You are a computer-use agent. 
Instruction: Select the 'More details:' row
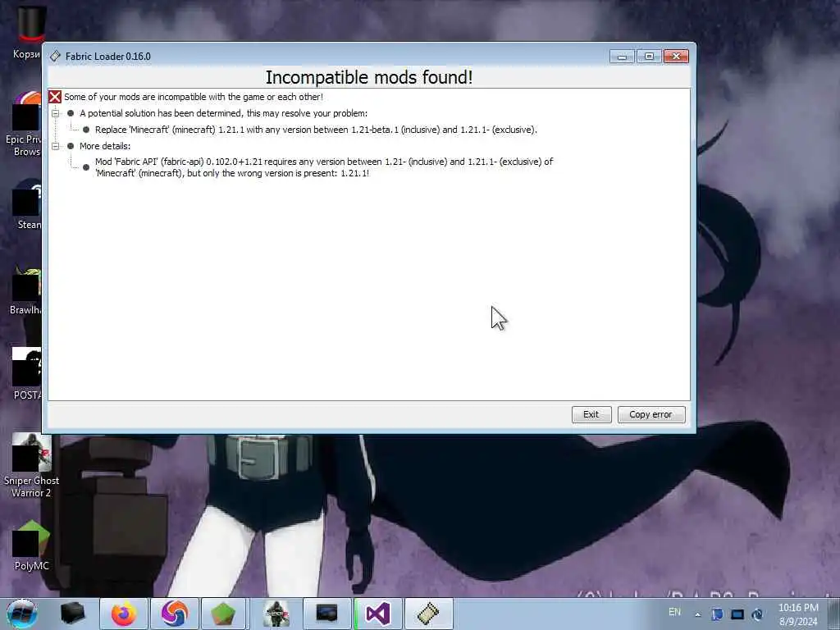coord(105,146)
